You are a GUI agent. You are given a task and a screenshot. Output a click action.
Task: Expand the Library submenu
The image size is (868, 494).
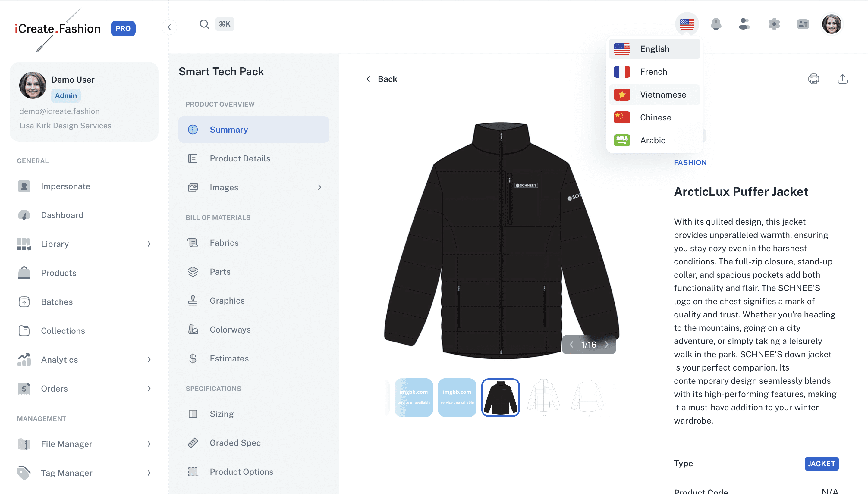149,244
